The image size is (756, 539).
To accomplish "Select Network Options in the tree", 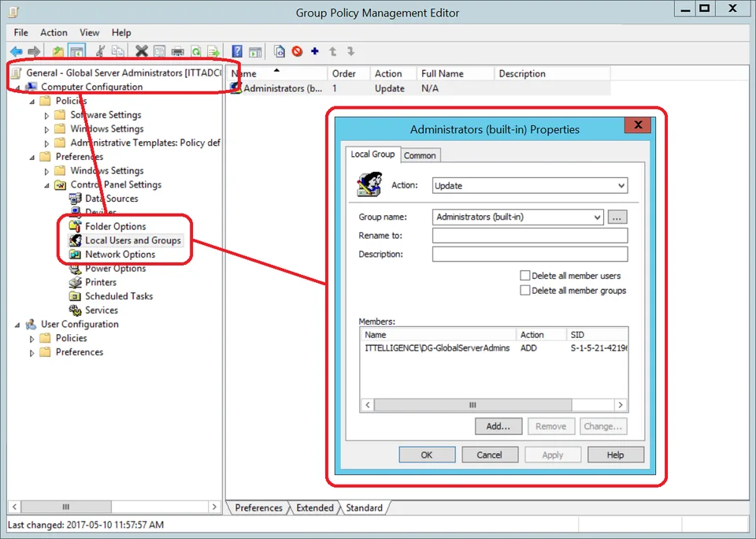I will (x=120, y=255).
